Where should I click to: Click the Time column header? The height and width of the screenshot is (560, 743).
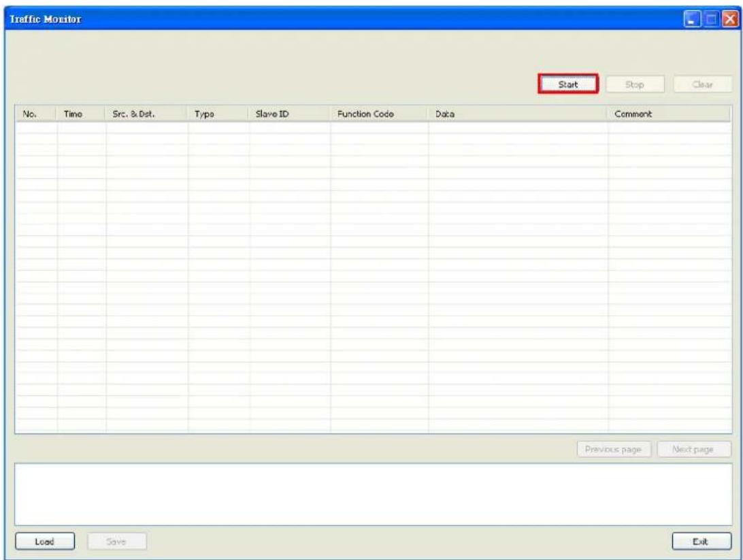pyautogui.click(x=82, y=114)
